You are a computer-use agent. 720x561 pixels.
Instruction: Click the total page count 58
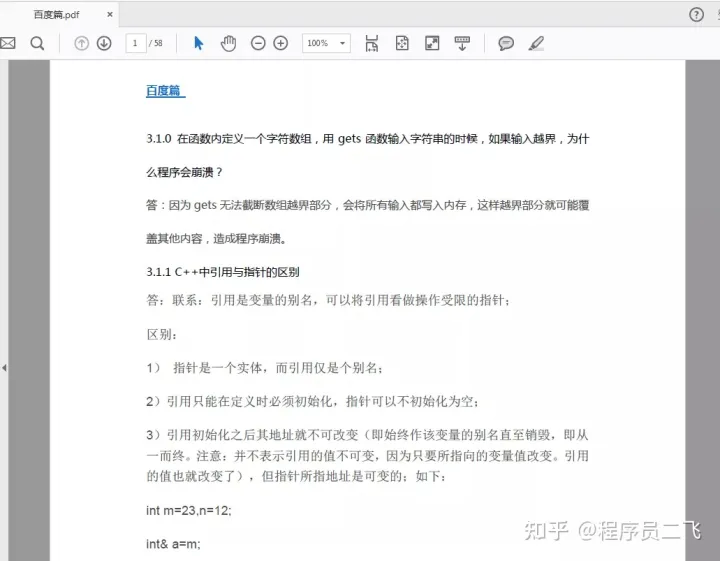(158, 43)
